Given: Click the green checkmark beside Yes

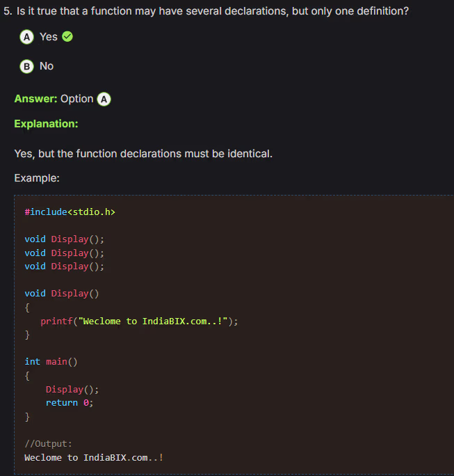Looking at the screenshot, I should coord(67,37).
